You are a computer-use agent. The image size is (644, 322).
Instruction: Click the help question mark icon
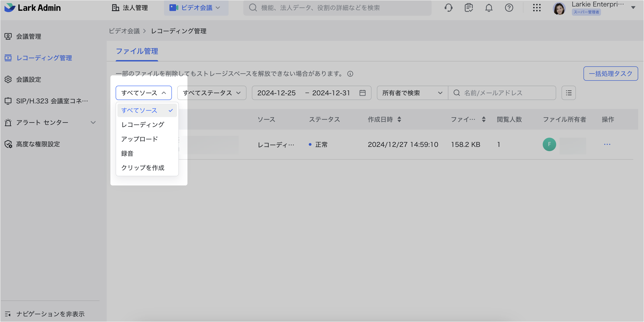click(509, 8)
